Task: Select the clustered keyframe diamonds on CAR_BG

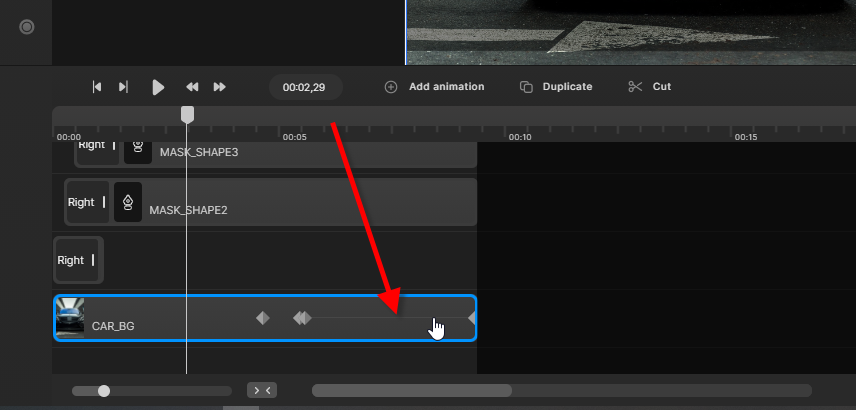Action: [302, 318]
